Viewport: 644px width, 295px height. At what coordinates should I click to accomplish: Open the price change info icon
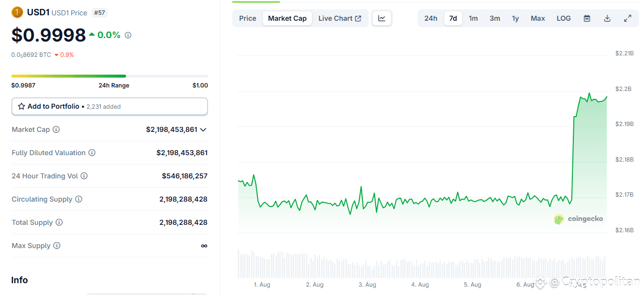click(128, 35)
